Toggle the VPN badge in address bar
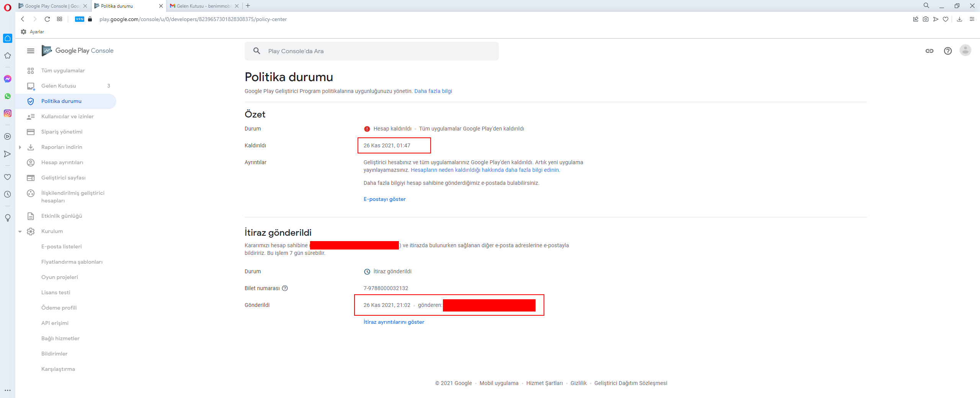The width and height of the screenshot is (980, 398). tap(80, 19)
